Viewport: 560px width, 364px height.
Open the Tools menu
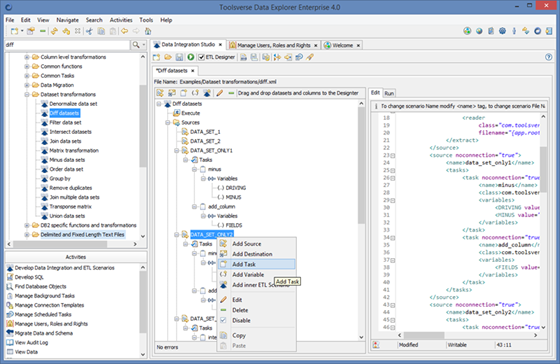click(x=146, y=20)
